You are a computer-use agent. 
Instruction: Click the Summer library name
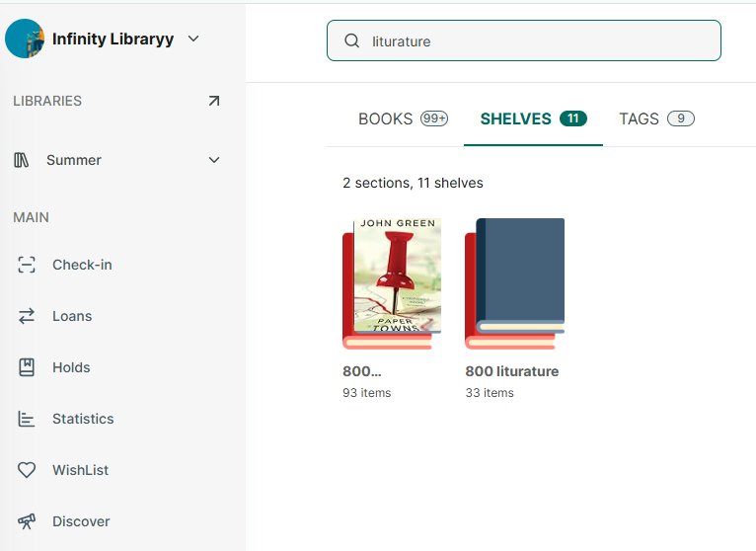[x=74, y=160]
